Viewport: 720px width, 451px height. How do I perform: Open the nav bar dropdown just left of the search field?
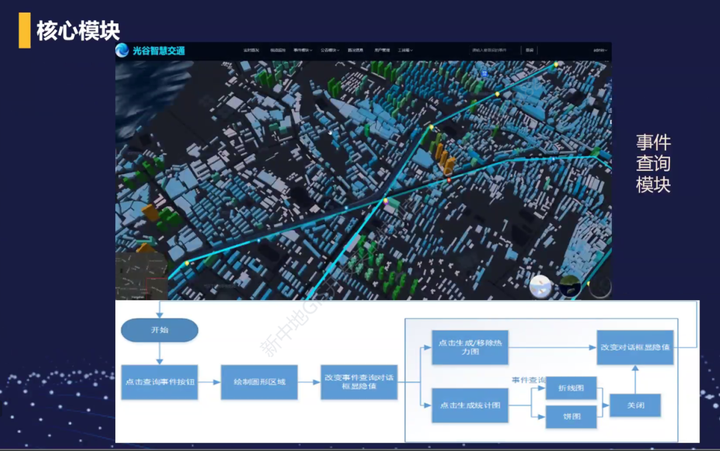tap(405, 50)
